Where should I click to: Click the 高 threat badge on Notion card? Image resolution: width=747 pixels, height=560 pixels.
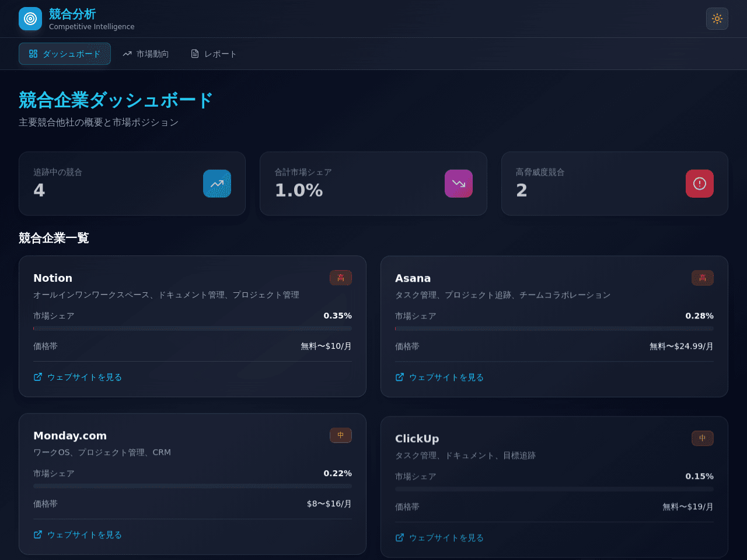click(341, 278)
